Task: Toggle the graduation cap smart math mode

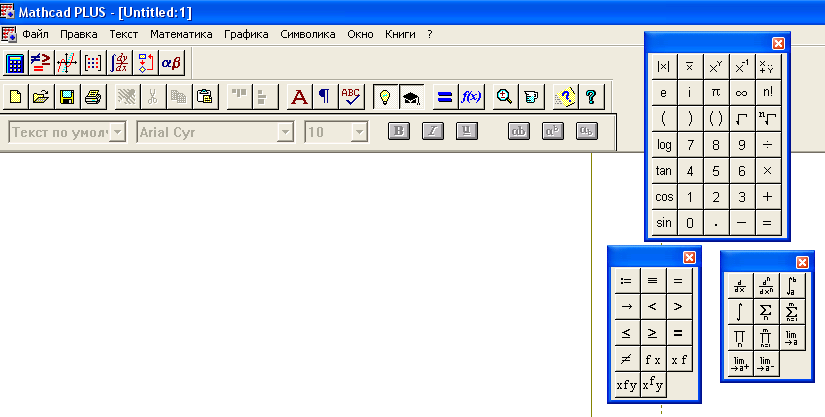Action: coord(411,97)
